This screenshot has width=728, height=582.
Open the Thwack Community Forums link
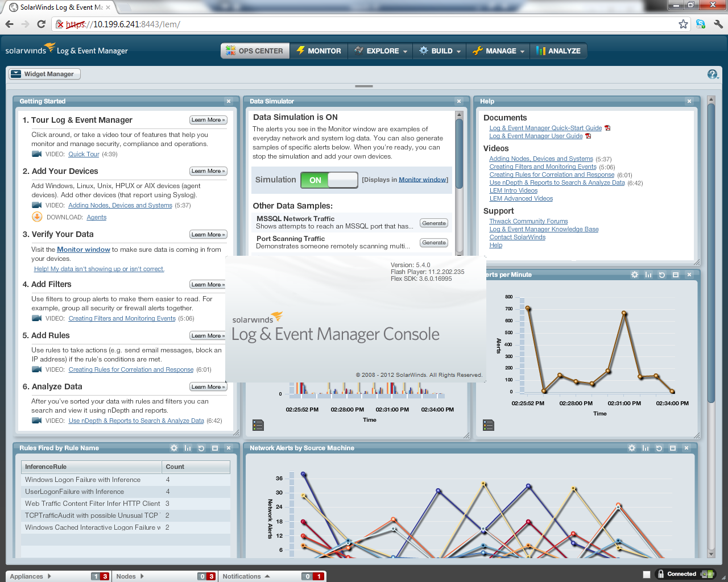click(528, 221)
